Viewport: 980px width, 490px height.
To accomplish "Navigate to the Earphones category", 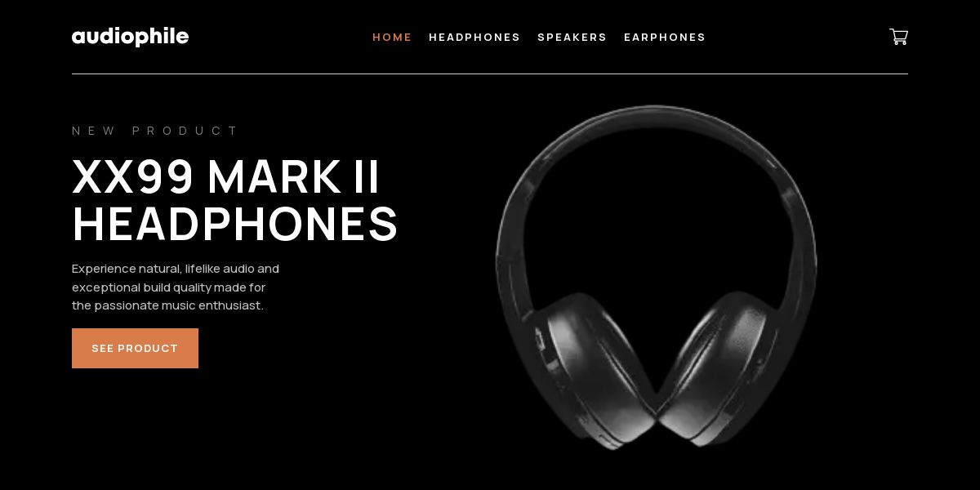I will pyautogui.click(x=665, y=38).
